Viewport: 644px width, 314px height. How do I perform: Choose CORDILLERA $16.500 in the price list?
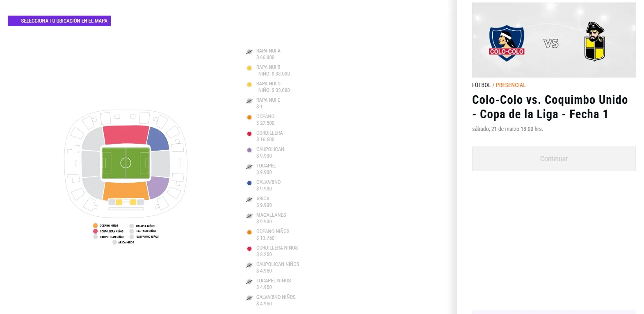point(269,136)
